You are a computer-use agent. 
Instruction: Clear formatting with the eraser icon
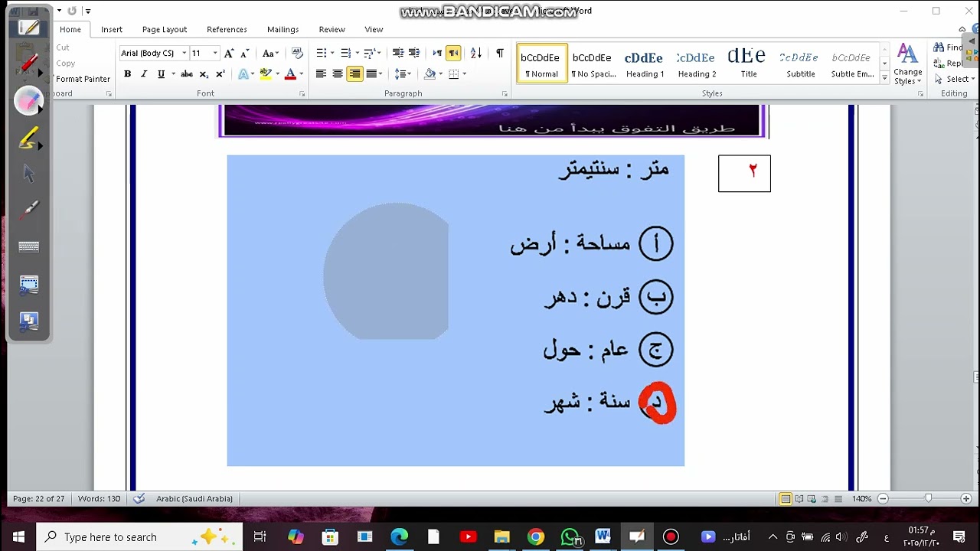click(297, 53)
